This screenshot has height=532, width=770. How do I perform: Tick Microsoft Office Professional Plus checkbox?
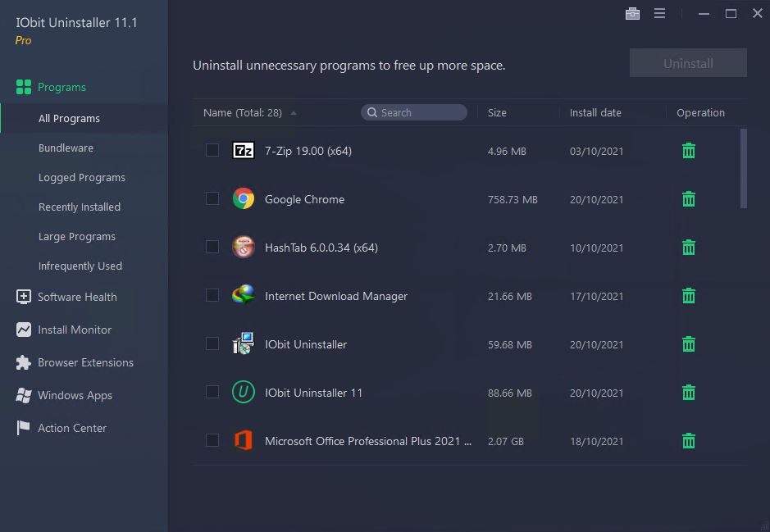(x=212, y=440)
